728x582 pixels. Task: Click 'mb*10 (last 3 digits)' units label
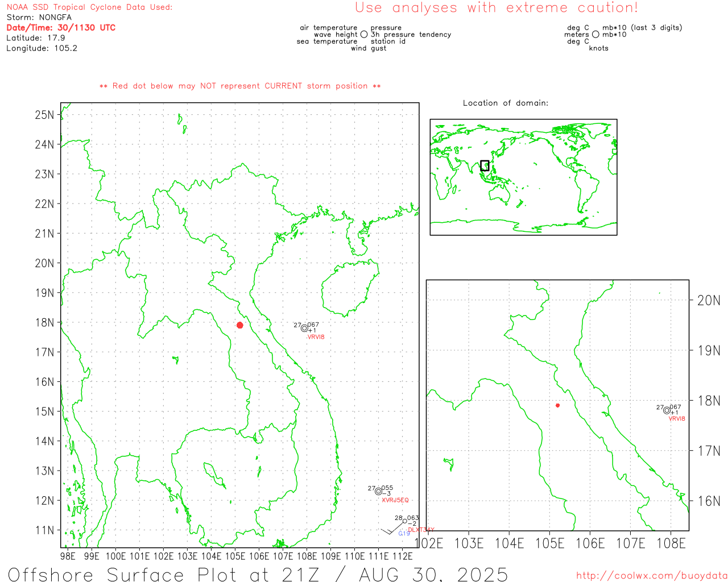(642, 28)
